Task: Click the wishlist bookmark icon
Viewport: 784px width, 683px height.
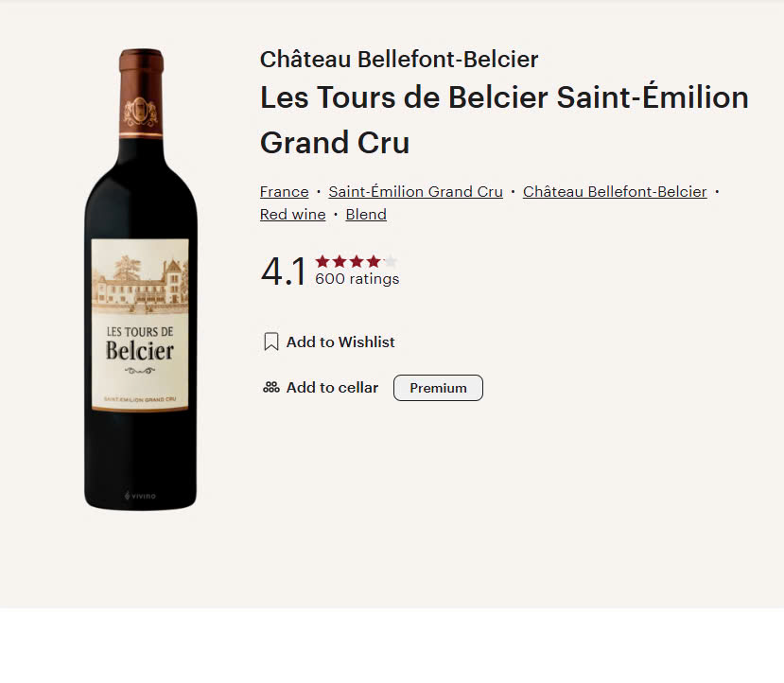Action: [270, 341]
